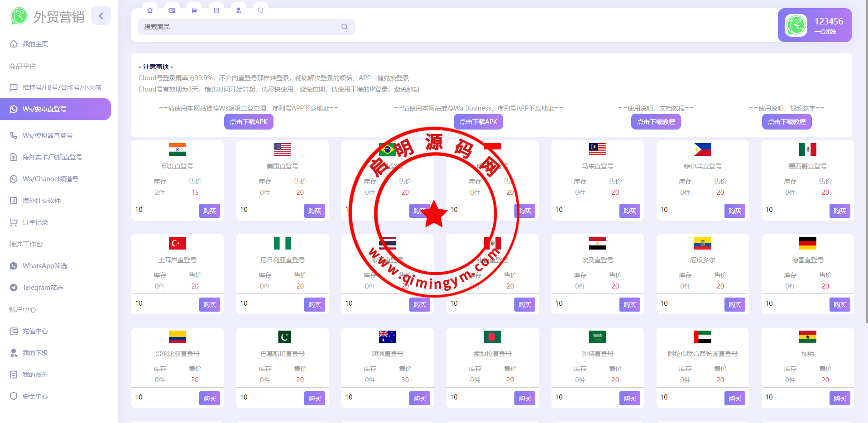Click the 搜索商品 search field
Viewport: 868px width, 423px height.
point(240,27)
